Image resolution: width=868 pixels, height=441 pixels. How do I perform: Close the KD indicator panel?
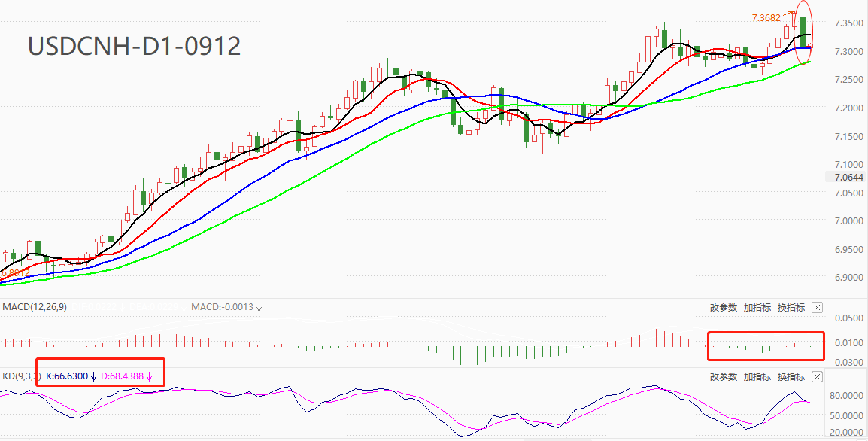coord(818,376)
